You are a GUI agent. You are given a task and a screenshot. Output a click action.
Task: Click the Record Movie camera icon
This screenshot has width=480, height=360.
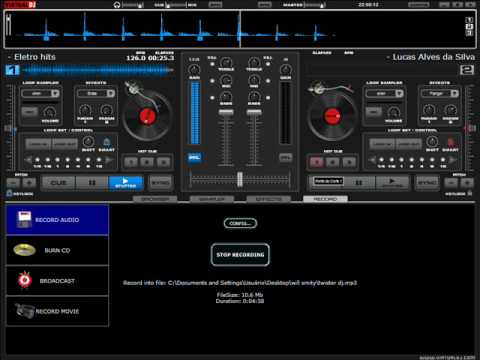point(24,311)
